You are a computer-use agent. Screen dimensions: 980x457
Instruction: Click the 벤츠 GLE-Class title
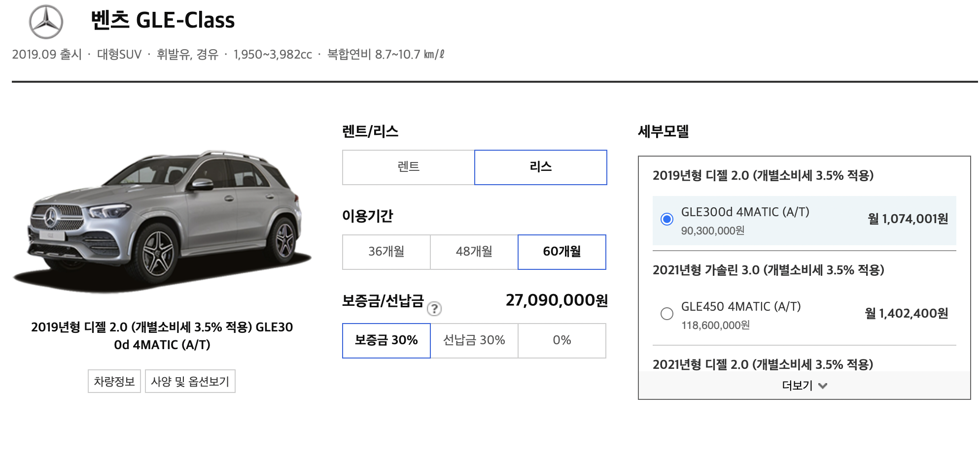[x=163, y=20]
